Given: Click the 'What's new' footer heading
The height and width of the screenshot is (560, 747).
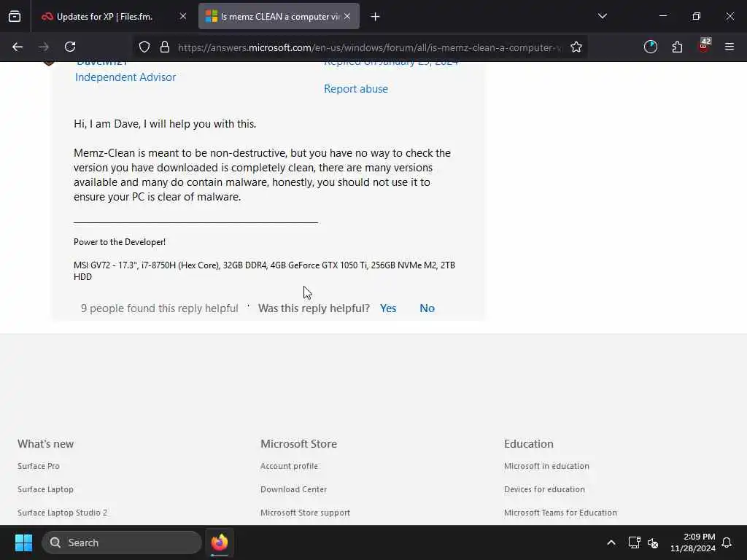Looking at the screenshot, I should [x=46, y=444].
